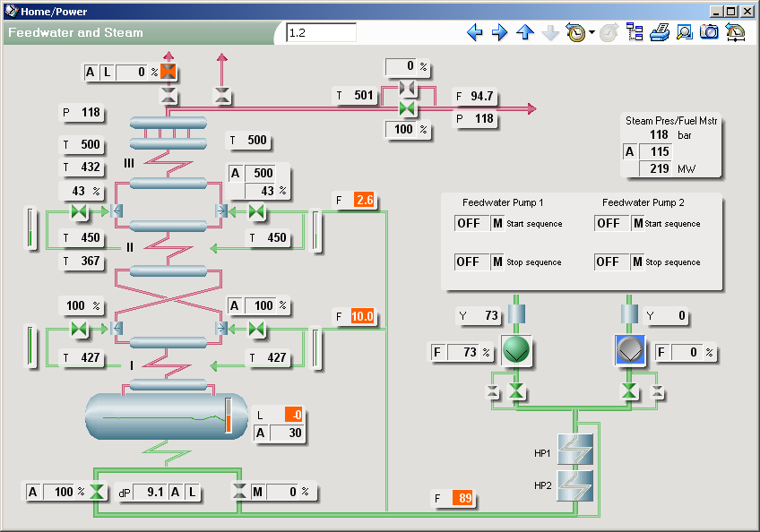The image size is (760, 532).
Task: Select the green feedwater valve at bottom left
Action: 97,492
